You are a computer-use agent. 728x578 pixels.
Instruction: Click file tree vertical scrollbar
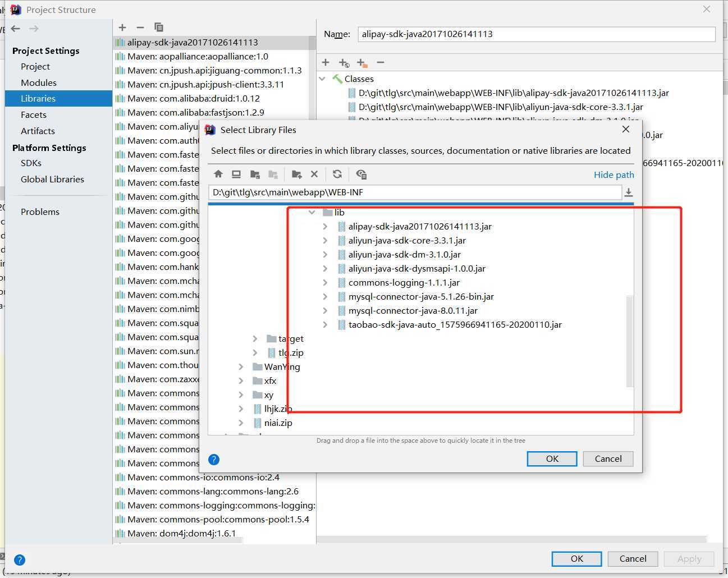(629, 341)
